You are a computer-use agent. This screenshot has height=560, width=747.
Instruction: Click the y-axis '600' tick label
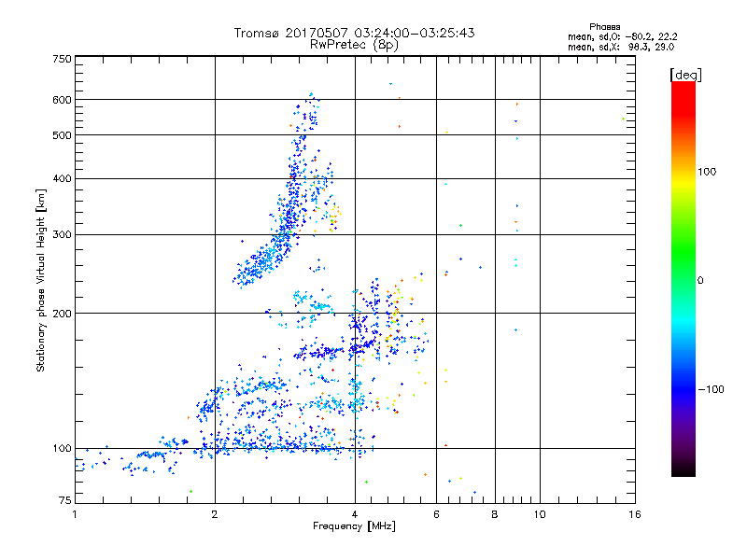(62, 100)
